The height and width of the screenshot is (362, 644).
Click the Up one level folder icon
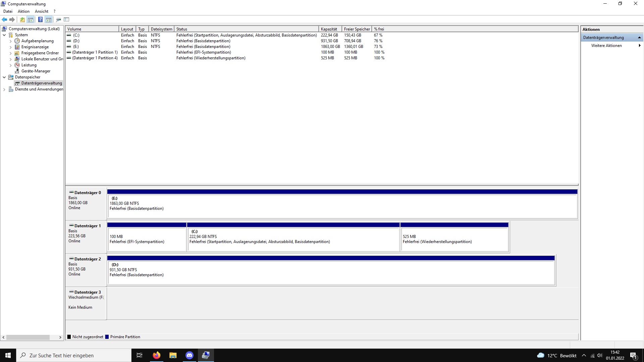22,19
